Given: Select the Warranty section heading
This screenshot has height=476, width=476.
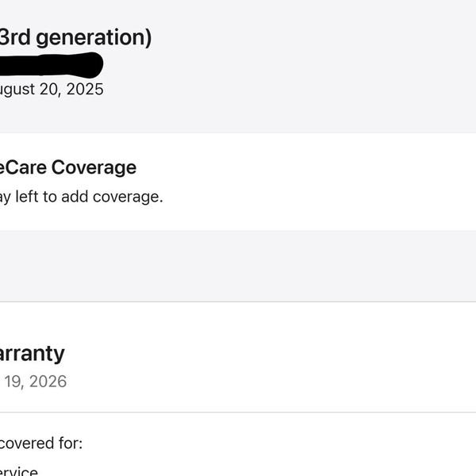Looking at the screenshot, I should [32, 353].
